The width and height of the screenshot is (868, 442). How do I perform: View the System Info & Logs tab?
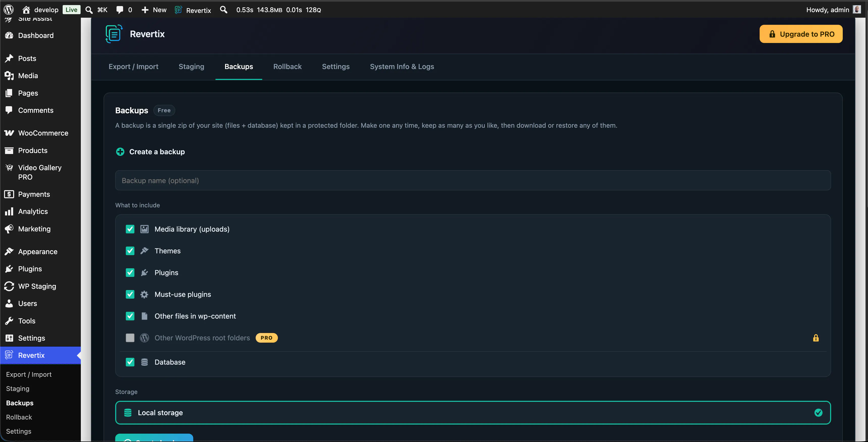402,67
